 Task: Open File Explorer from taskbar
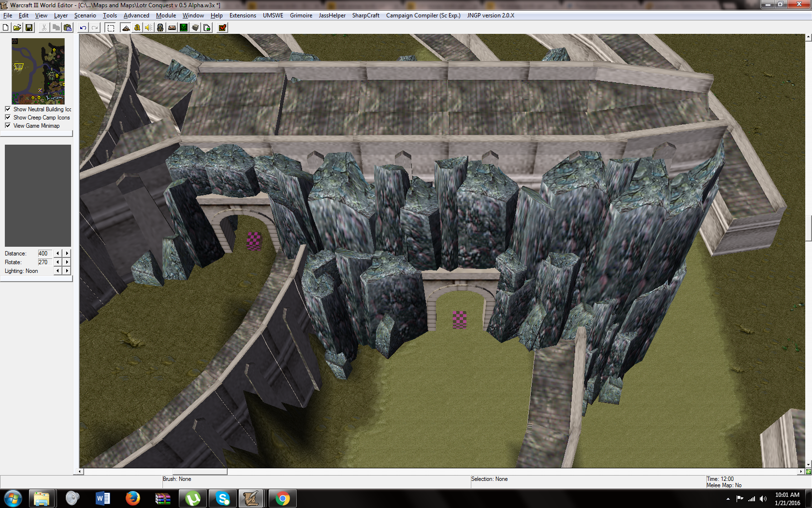(x=42, y=498)
